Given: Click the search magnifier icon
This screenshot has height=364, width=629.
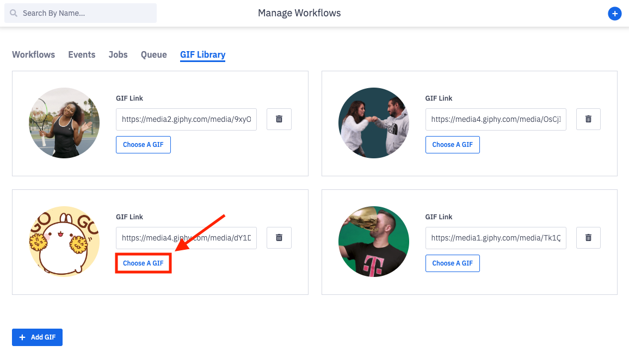Looking at the screenshot, I should click(14, 13).
